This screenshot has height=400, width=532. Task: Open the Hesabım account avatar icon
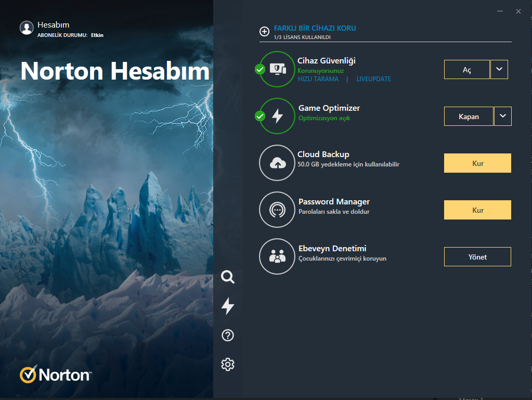point(27,28)
